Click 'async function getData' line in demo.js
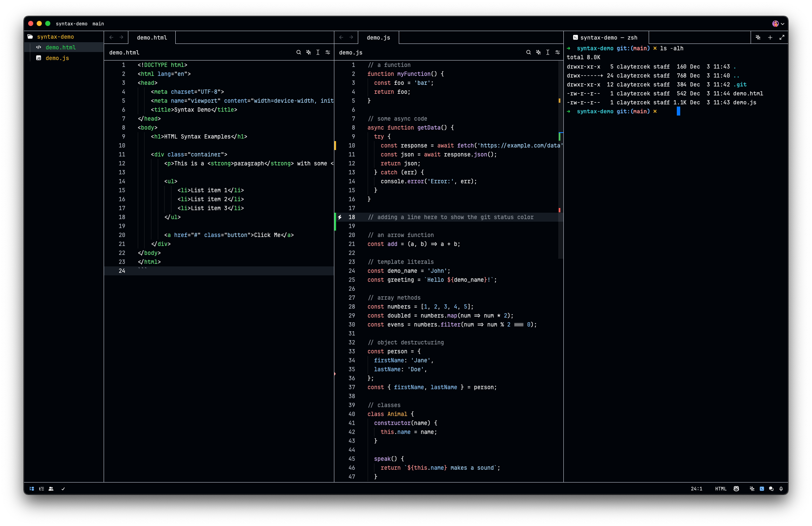This screenshot has width=812, height=526. coord(411,127)
